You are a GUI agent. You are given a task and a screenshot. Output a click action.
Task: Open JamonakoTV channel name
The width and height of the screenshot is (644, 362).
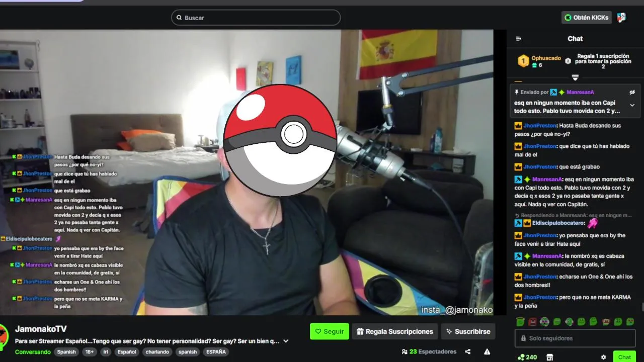(x=41, y=329)
